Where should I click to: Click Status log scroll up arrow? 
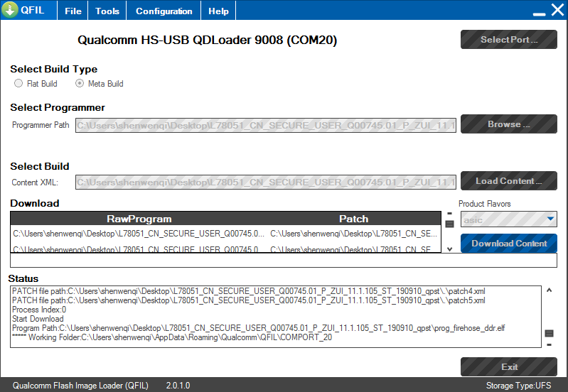[550, 290]
